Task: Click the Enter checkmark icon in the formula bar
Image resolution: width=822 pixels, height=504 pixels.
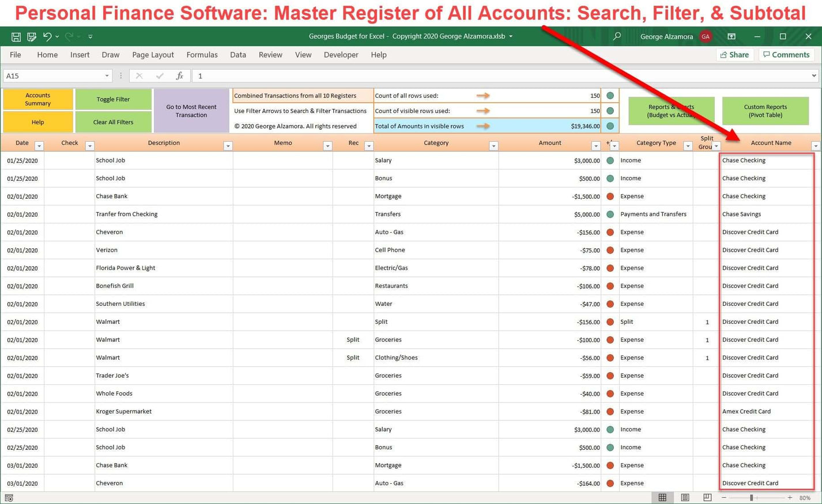Action: coord(159,75)
